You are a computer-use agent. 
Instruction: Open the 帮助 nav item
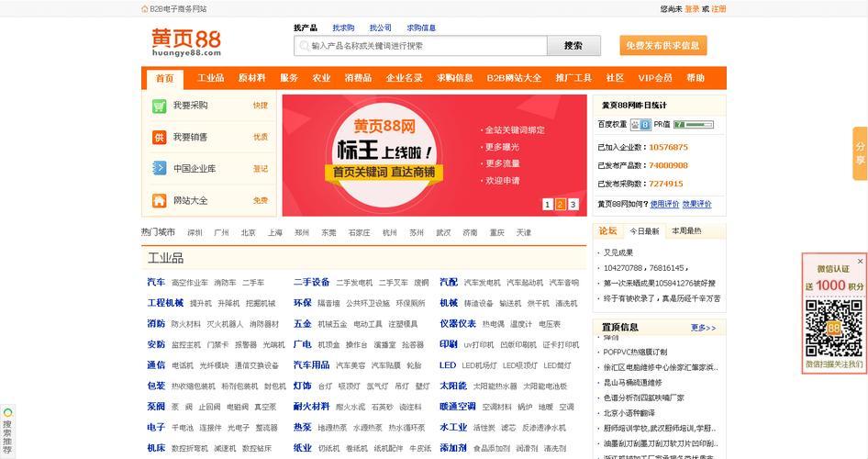pos(696,78)
